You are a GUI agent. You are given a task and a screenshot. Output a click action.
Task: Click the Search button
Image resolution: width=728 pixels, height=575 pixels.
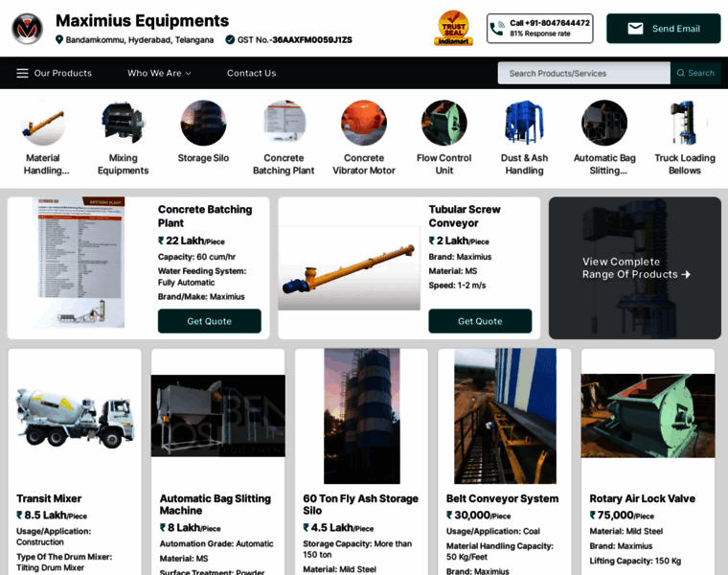(x=695, y=73)
